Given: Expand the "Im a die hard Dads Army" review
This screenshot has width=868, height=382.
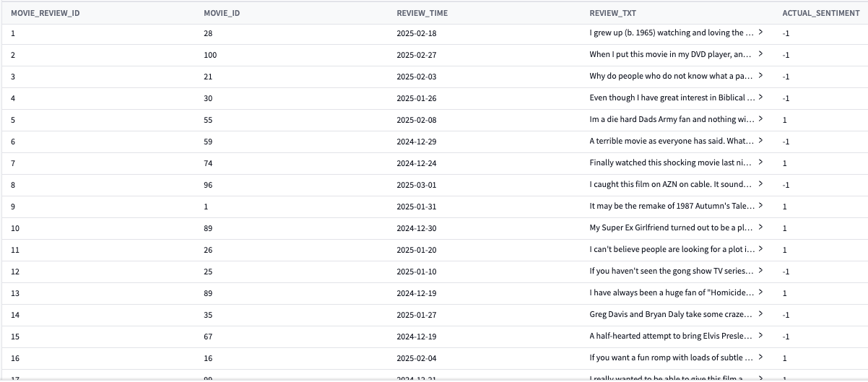Looking at the screenshot, I should (761, 119).
